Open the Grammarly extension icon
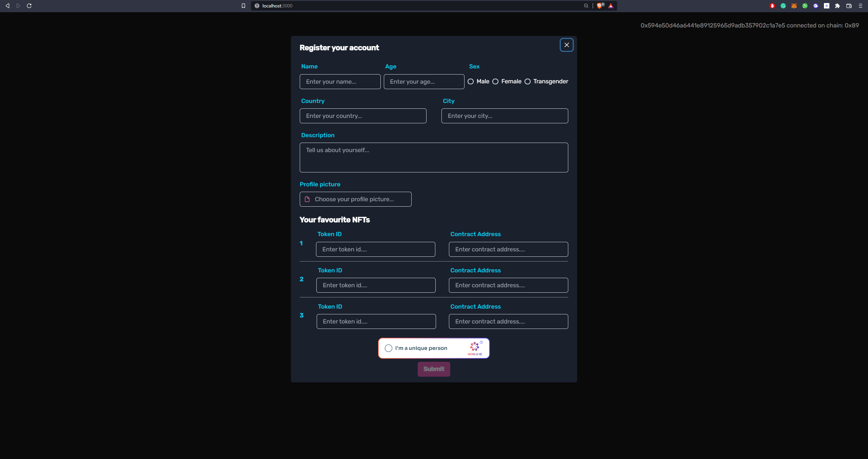The image size is (868, 459). 783,6
